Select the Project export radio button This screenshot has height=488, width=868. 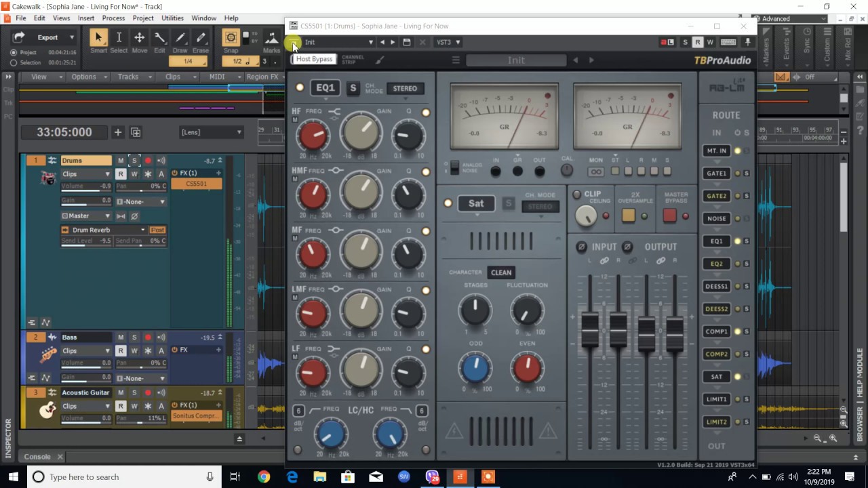14,52
